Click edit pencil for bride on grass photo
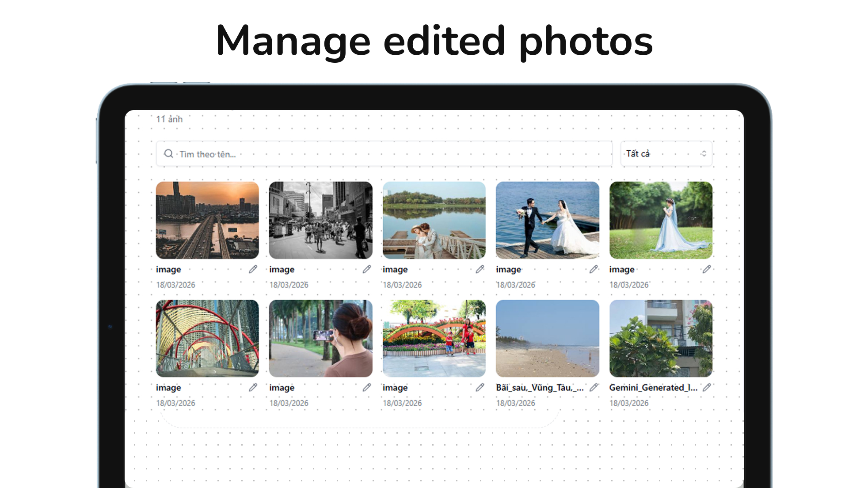The height and width of the screenshot is (488, 868). [706, 269]
